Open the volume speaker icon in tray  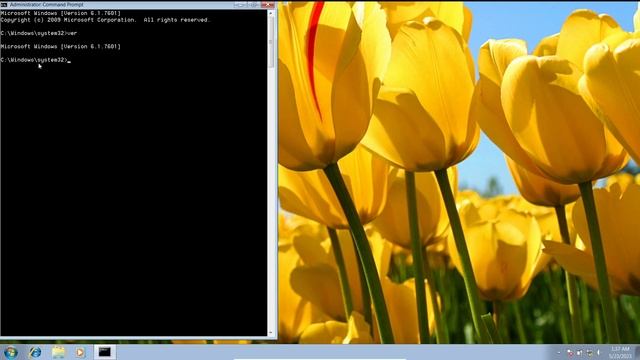click(x=598, y=352)
